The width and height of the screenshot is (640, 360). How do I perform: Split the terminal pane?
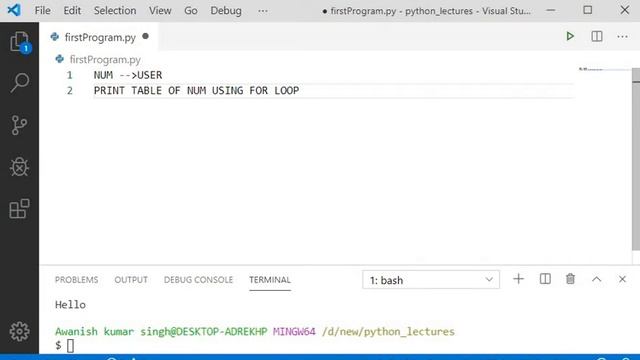click(545, 279)
